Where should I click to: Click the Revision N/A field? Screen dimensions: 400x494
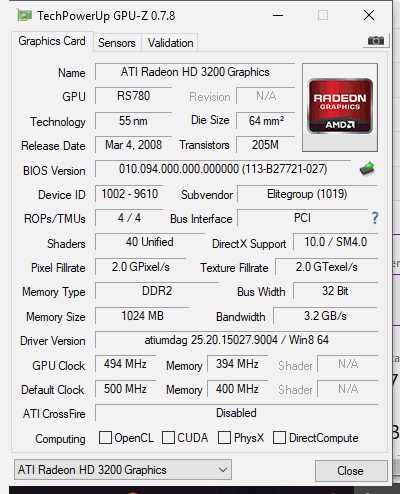[x=266, y=96]
